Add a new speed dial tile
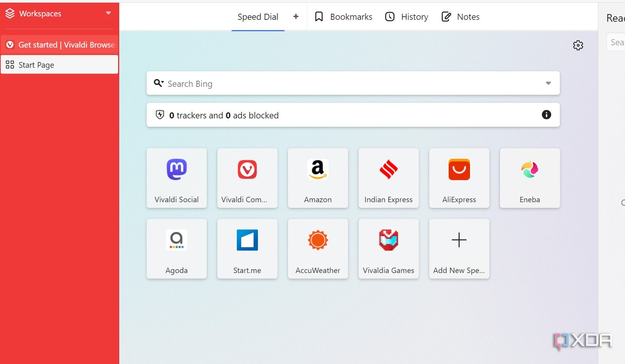 point(459,249)
